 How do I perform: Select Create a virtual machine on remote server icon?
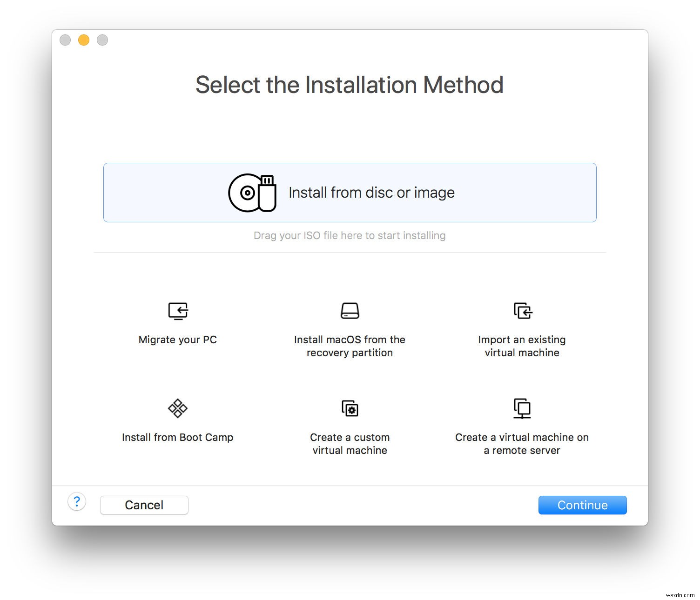(522, 408)
